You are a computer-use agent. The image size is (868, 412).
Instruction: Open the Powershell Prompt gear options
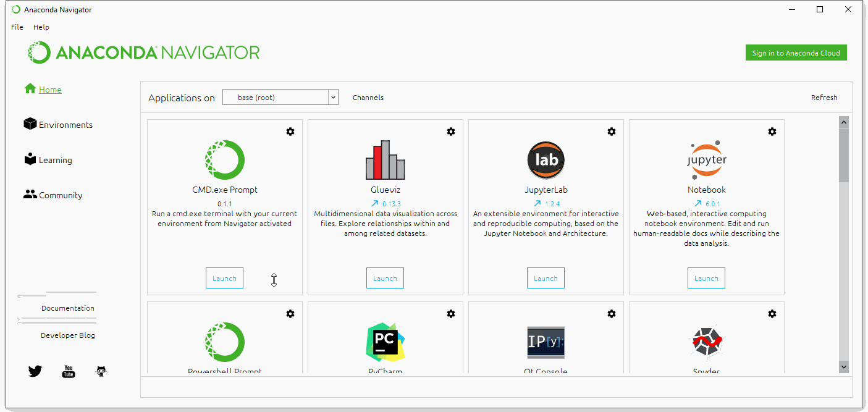click(290, 314)
